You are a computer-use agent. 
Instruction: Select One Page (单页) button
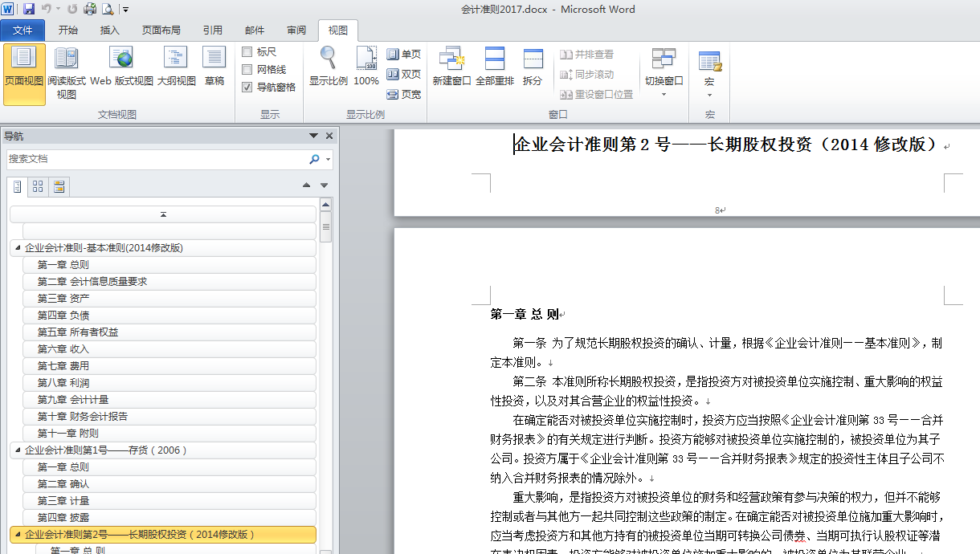[404, 54]
